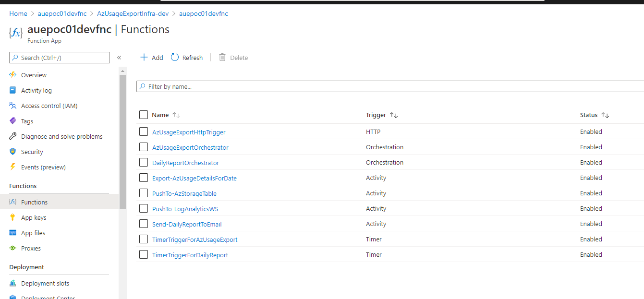
Task: Check the PushTo-LogAnalyticsWS row checkbox
Action: [144, 208]
